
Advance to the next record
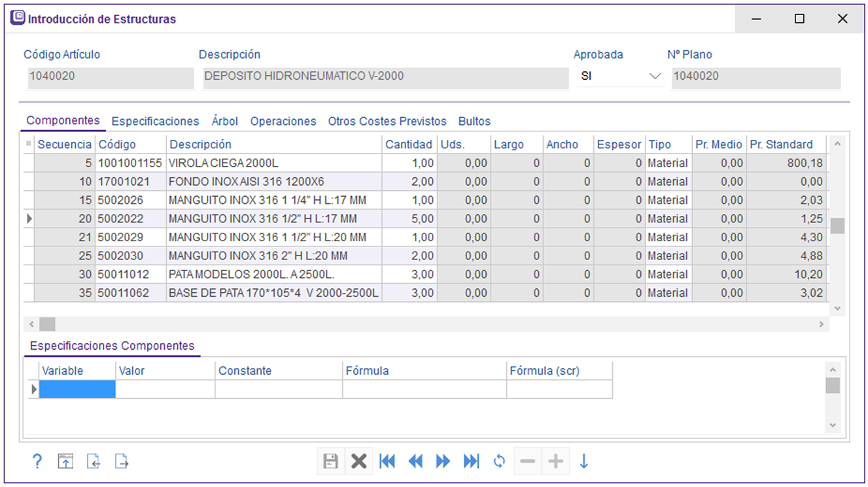(x=443, y=462)
